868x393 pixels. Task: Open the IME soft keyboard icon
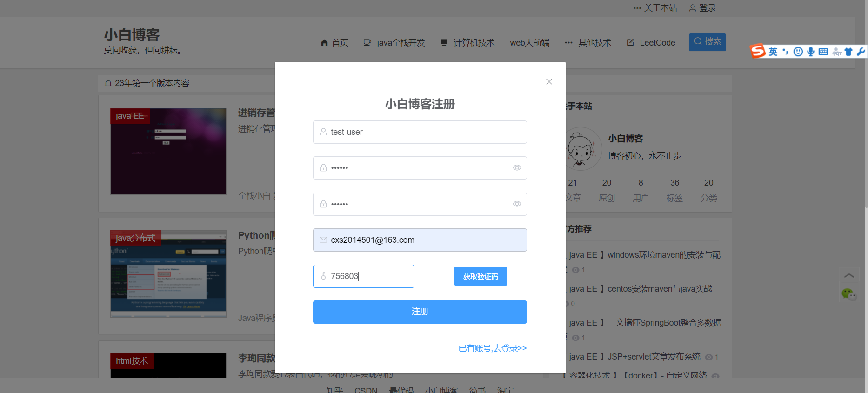click(x=823, y=52)
